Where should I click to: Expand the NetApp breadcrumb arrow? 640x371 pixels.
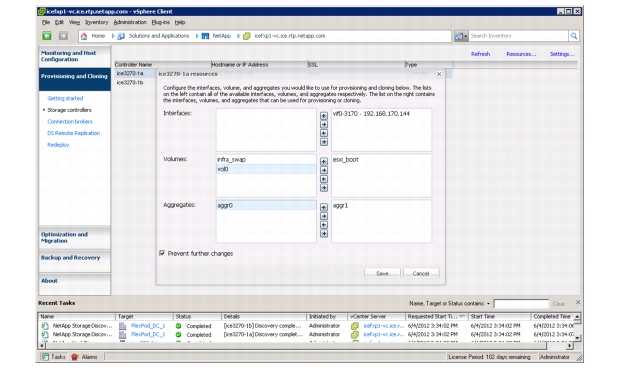[x=238, y=36]
